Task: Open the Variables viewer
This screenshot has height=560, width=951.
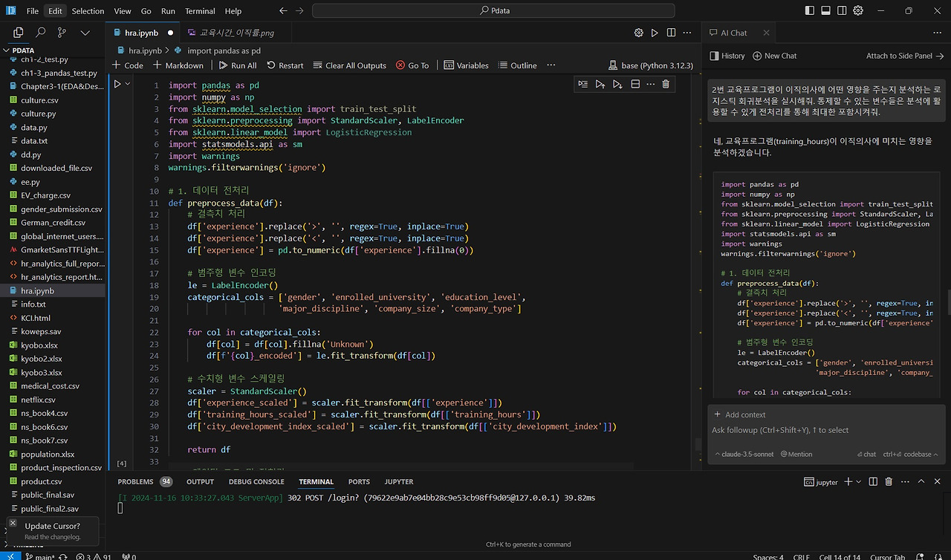Action: [x=466, y=65]
